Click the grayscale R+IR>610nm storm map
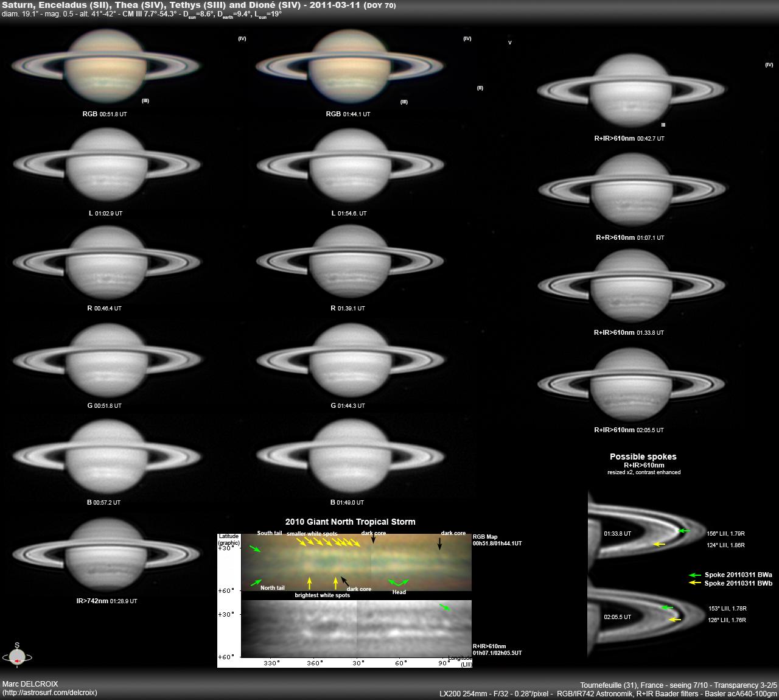 pyautogui.click(x=357, y=629)
